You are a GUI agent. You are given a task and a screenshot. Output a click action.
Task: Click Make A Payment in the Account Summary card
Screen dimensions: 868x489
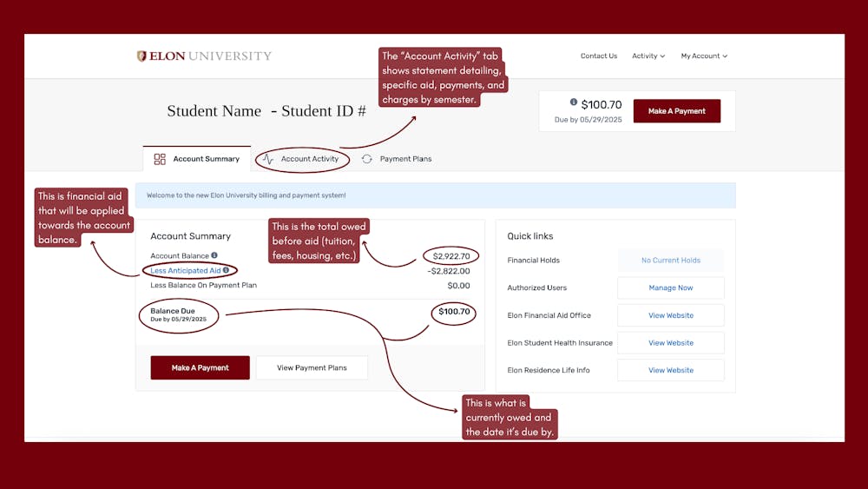[x=201, y=368]
